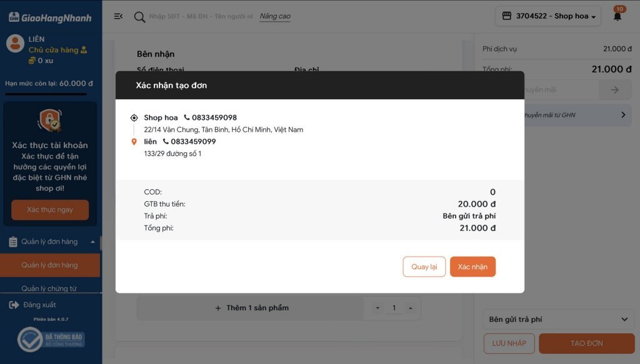Screen dimensions: 640x364
Task: Open the Bên gửi trả phí dropdown
Action: click(x=558, y=320)
